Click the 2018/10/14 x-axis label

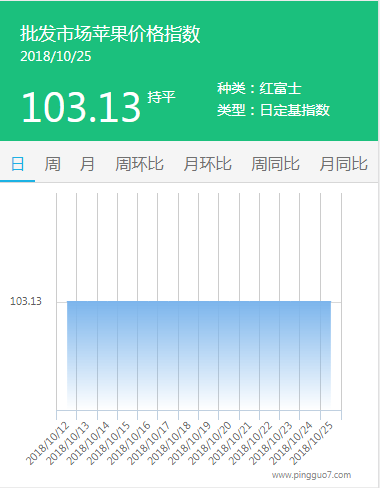pos(88,443)
